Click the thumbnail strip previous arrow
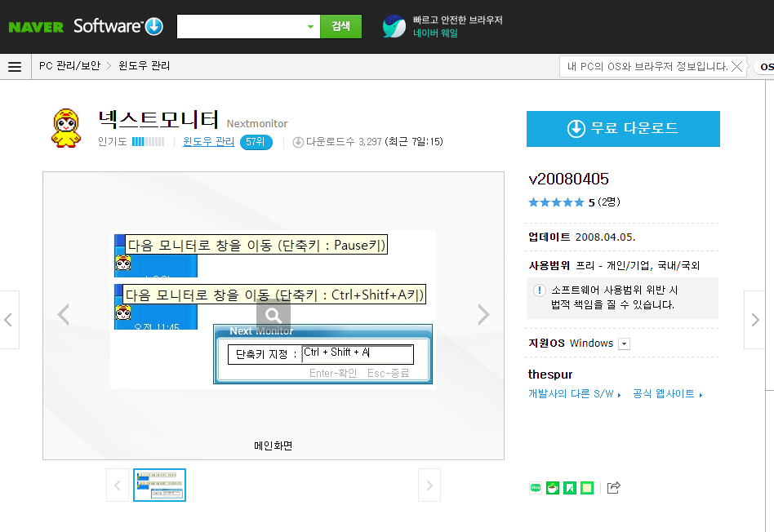This screenshot has width=774, height=532. (118, 485)
